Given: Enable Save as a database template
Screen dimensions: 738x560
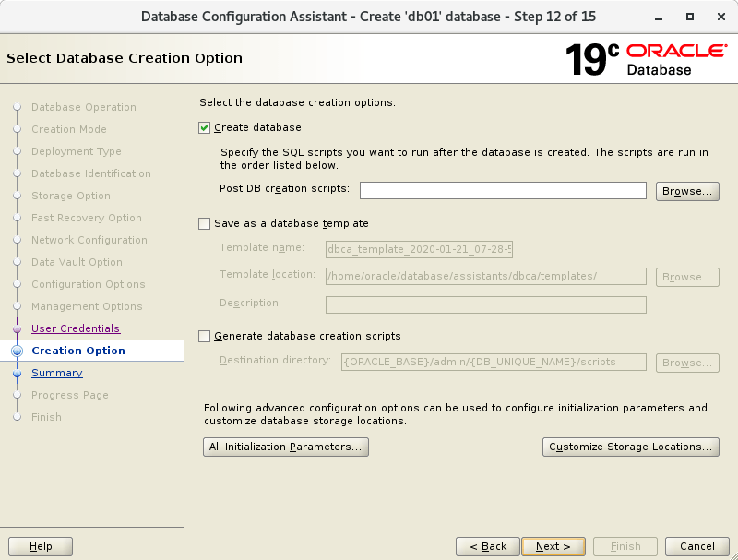Looking at the screenshot, I should pyautogui.click(x=204, y=223).
